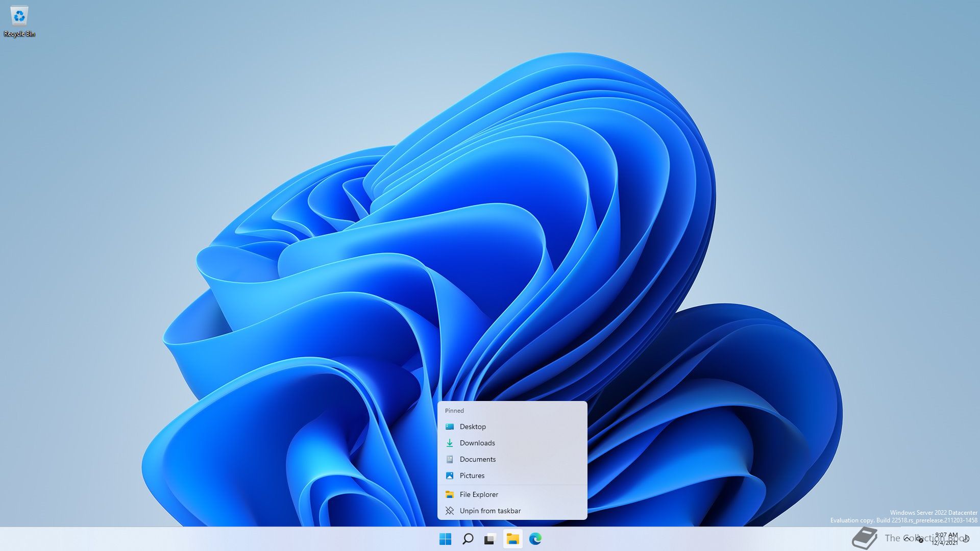Launch Microsoft Edge from the taskbar
Screen dimensions: 980x551
pos(535,539)
